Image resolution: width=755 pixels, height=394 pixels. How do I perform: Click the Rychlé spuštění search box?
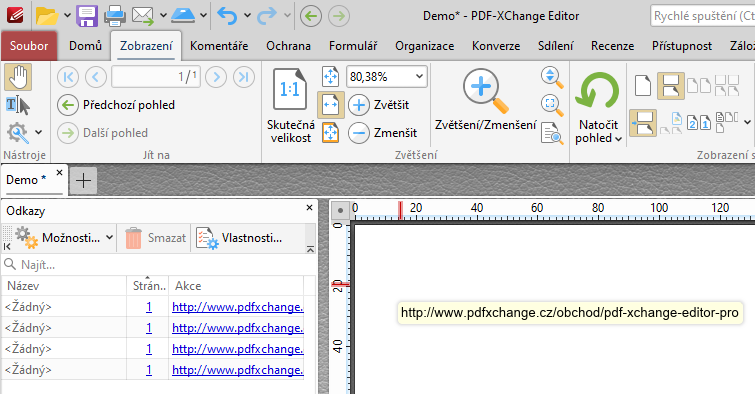click(703, 16)
